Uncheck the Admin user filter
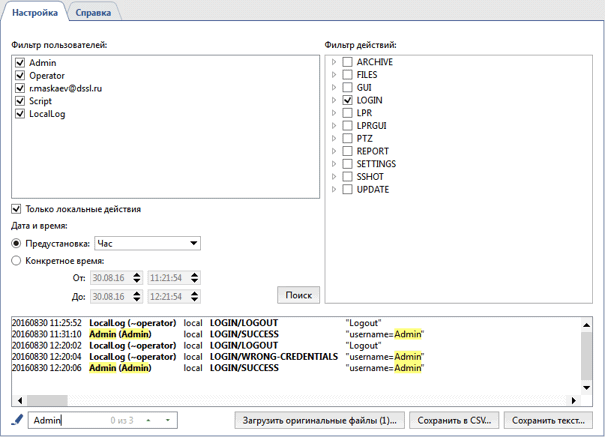This screenshot has width=605, height=437. pyautogui.click(x=20, y=63)
